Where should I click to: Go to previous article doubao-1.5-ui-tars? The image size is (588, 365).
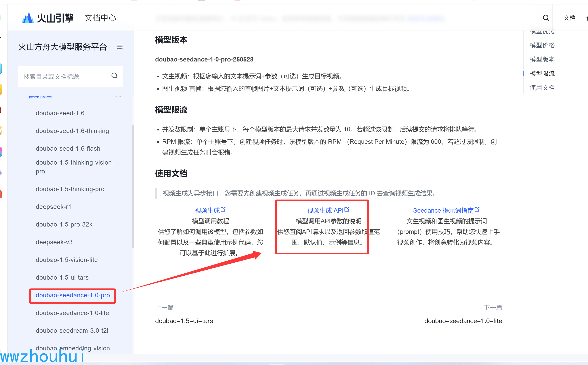pyautogui.click(x=184, y=321)
